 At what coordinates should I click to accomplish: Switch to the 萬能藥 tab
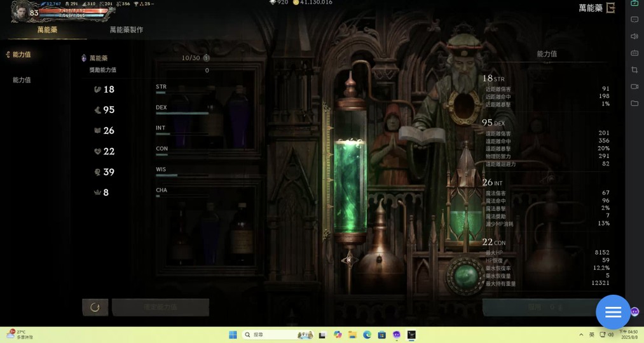47,30
